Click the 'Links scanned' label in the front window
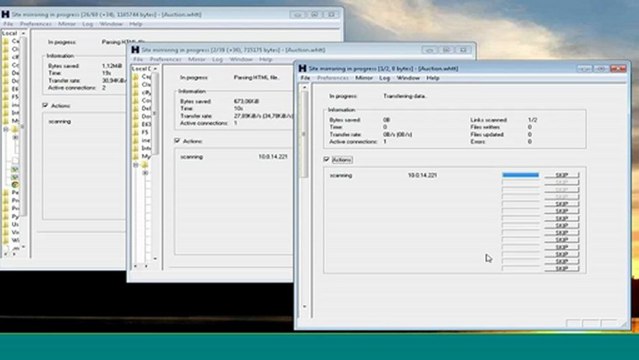639x360 pixels. coord(488,120)
